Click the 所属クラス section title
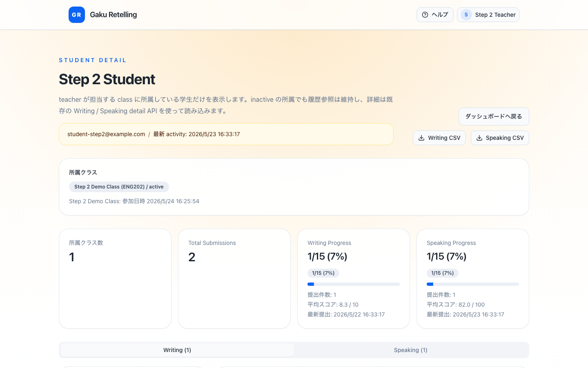 (x=83, y=173)
